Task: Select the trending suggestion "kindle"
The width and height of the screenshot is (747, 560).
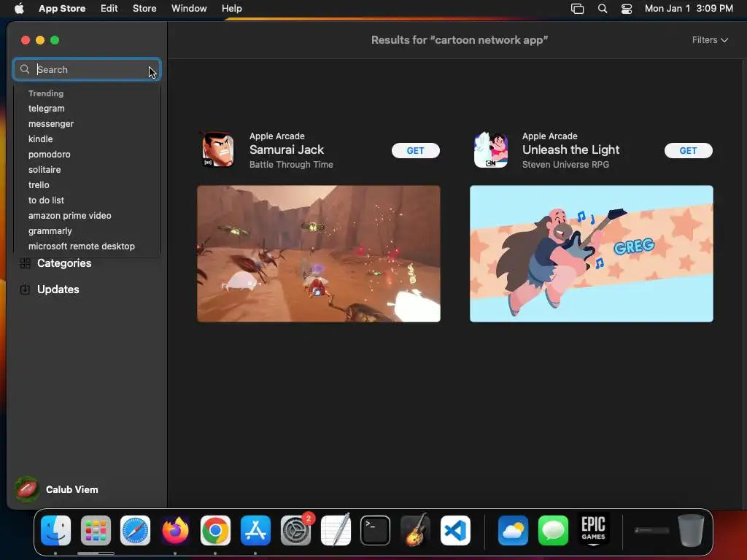Action: 41,139
